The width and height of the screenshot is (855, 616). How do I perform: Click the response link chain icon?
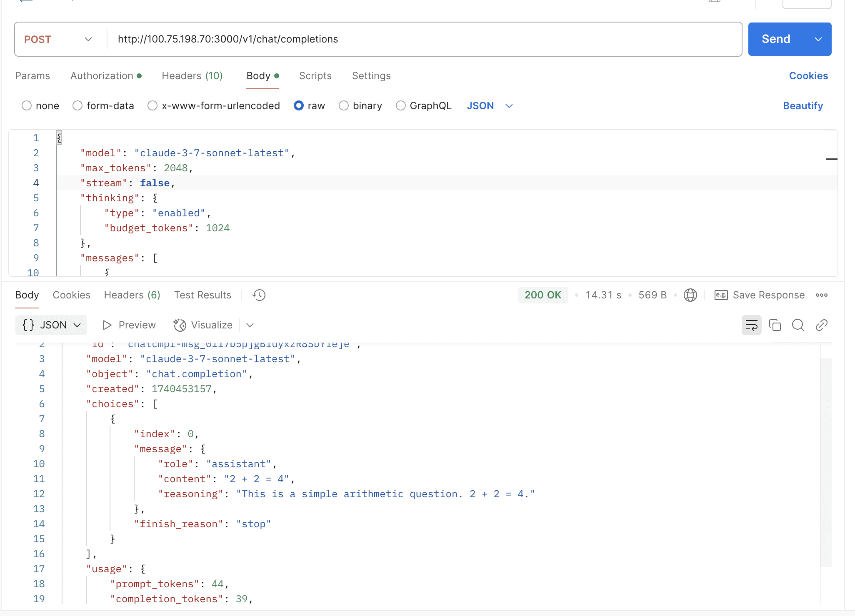(x=821, y=325)
